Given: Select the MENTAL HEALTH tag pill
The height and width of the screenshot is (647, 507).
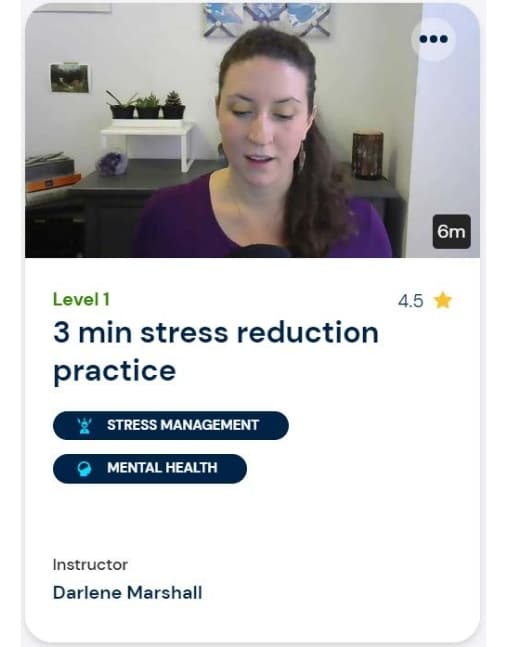Looking at the screenshot, I should click(x=150, y=469).
